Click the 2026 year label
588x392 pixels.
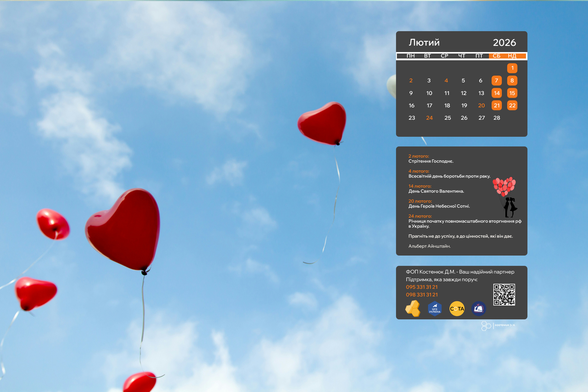(x=504, y=43)
